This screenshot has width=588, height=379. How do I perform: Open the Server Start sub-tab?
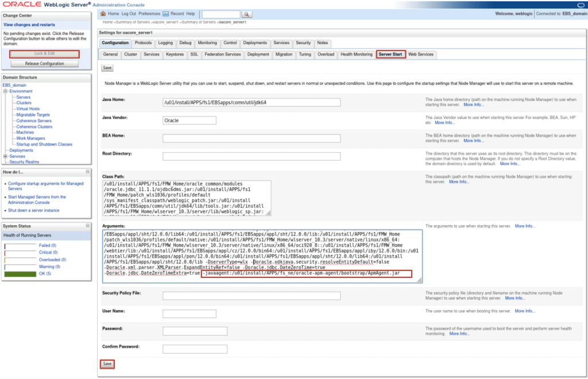click(x=391, y=55)
